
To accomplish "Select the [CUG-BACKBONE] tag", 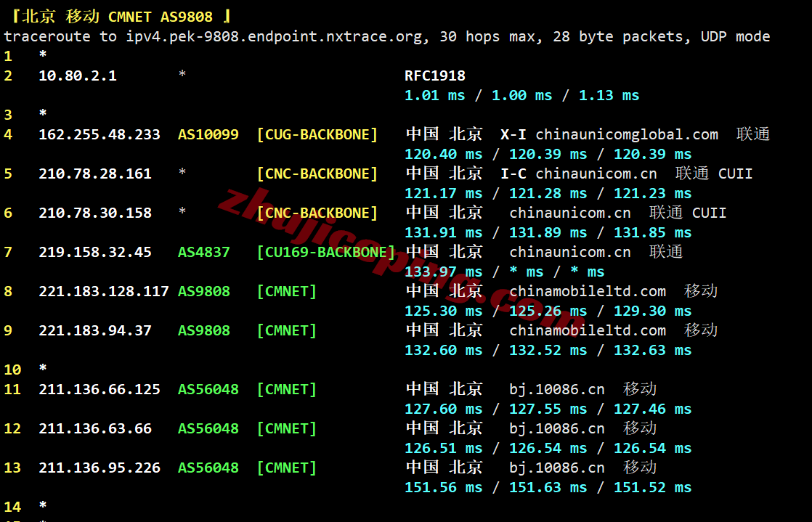I will coord(317,134).
